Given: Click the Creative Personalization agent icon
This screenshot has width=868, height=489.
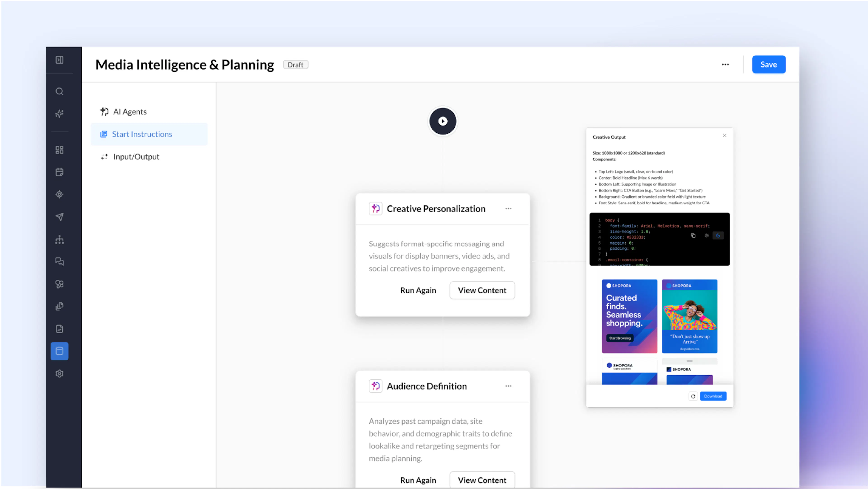Looking at the screenshot, I should 375,209.
